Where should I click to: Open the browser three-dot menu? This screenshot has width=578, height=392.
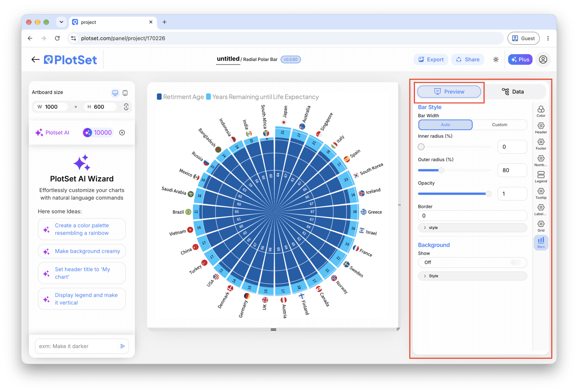click(x=548, y=38)
